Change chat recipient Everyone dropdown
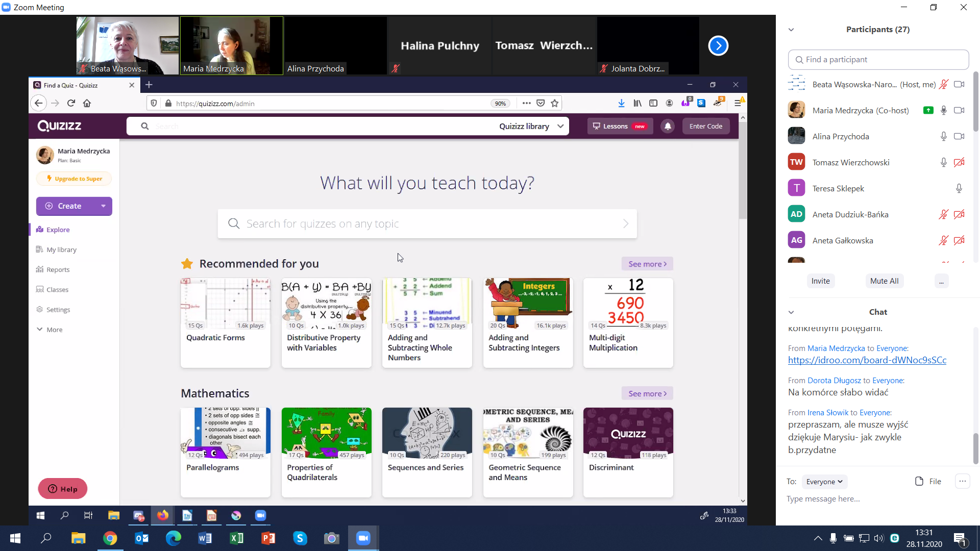980x551 pixels. [x=824, y=482]
